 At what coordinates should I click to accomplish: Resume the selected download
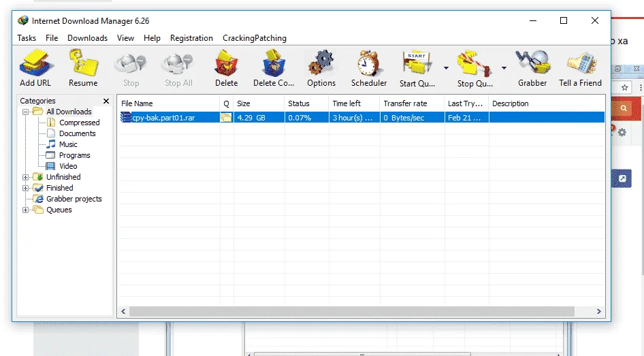click(83, 68)
